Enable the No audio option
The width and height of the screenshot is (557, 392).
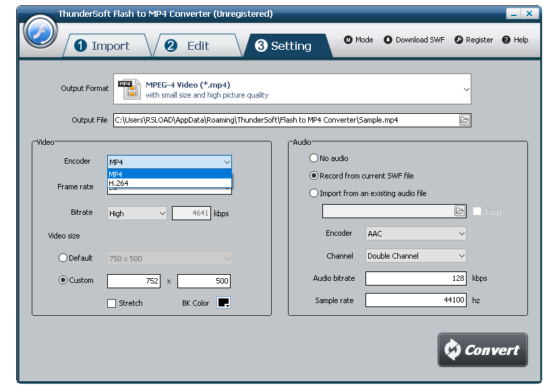coord(314,158)
